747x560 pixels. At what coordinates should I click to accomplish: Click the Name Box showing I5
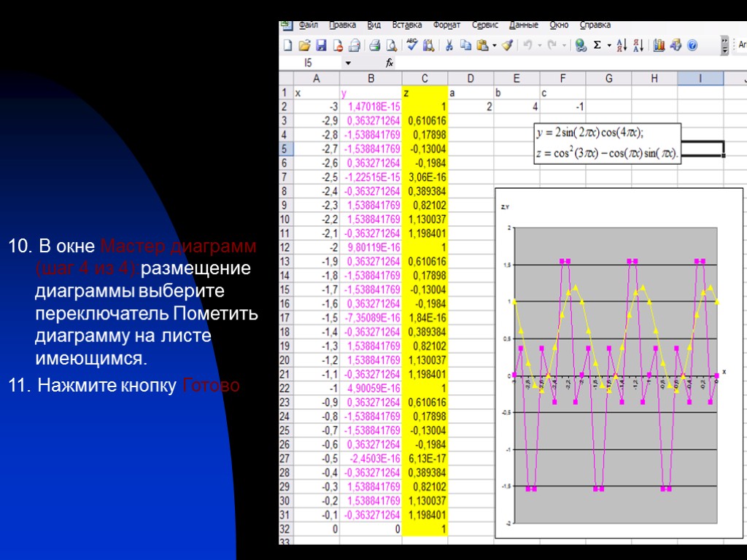tap(309, 63)
